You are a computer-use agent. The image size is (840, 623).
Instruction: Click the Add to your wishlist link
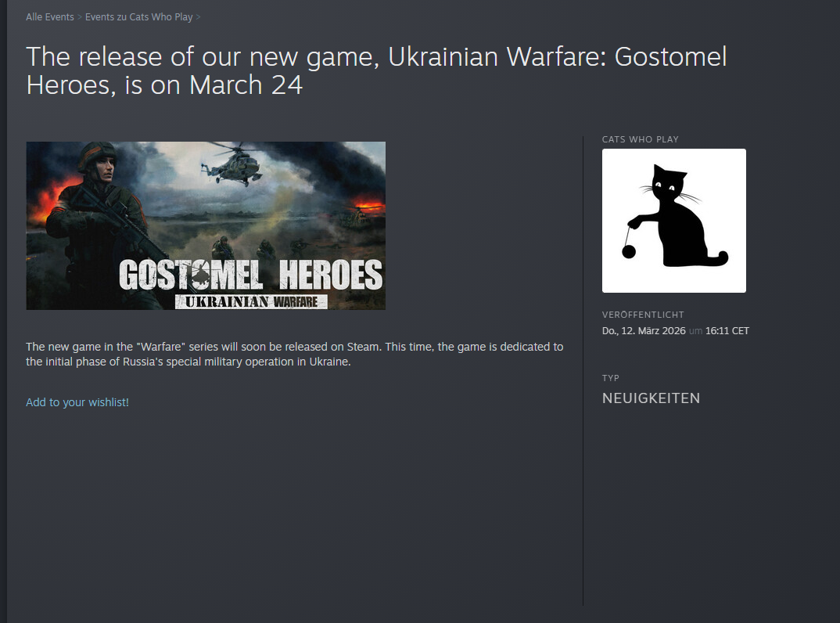(77, 402)
